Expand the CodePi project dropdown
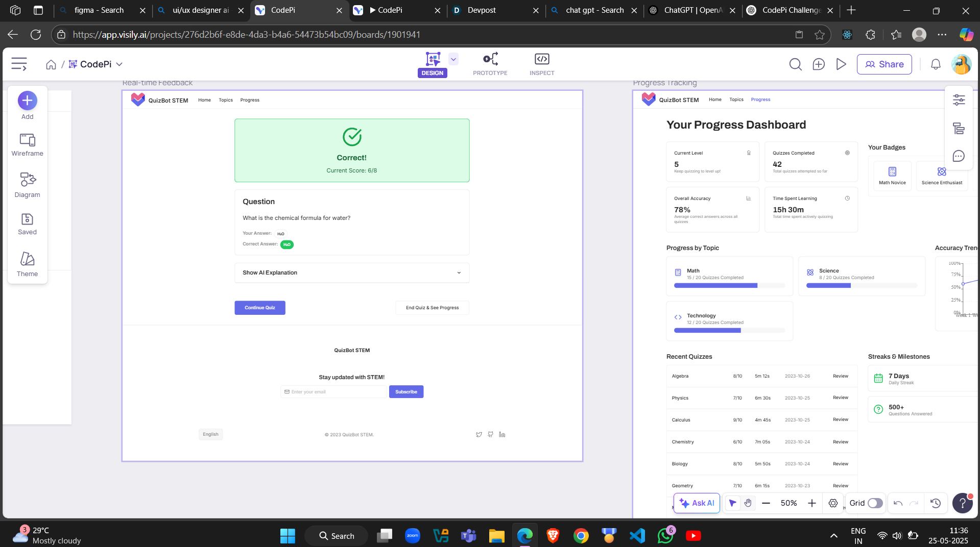The image size is (980, 547). [119, 64]
